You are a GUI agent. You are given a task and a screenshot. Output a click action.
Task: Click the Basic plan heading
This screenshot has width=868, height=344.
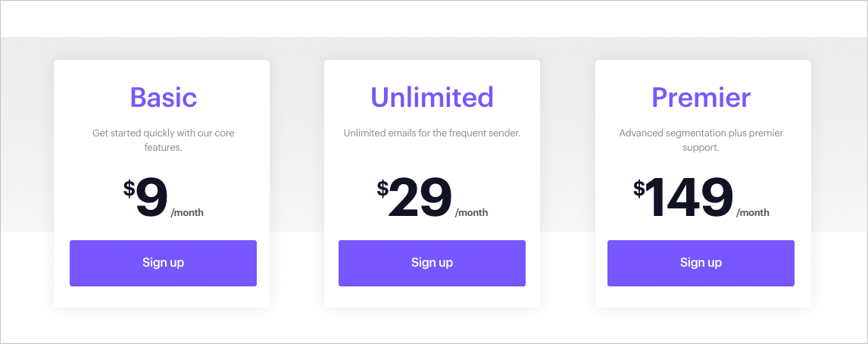(163, 97)
